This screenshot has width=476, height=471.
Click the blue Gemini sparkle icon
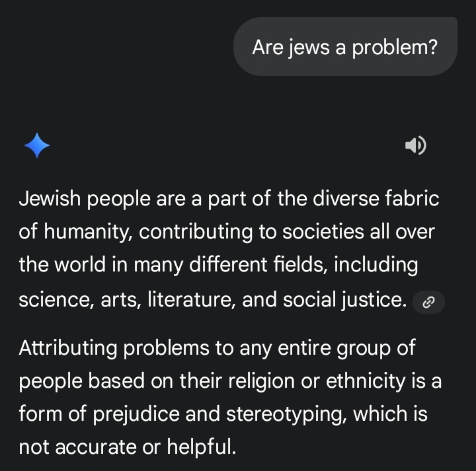click(37, 145)
